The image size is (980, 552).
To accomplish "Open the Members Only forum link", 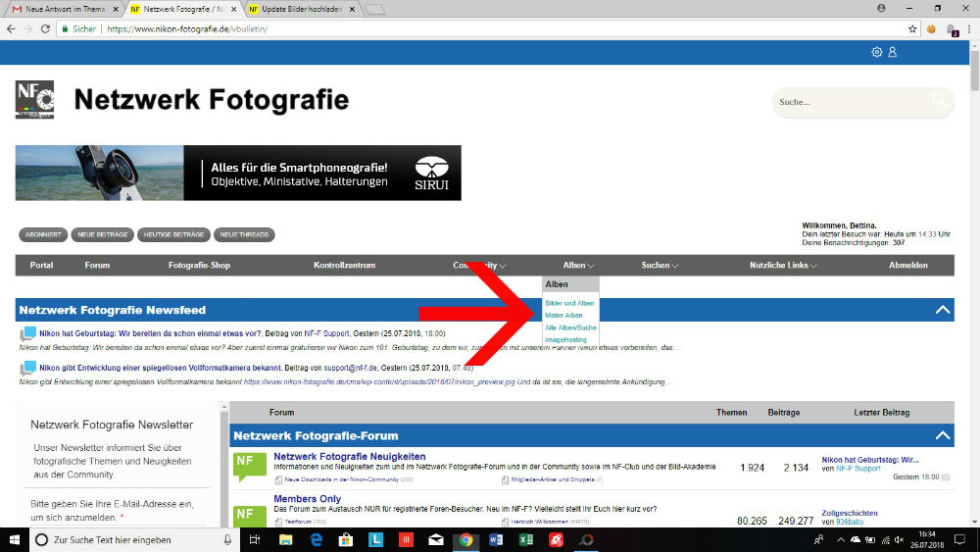I will pyautogui.click(x=308, y=499).
